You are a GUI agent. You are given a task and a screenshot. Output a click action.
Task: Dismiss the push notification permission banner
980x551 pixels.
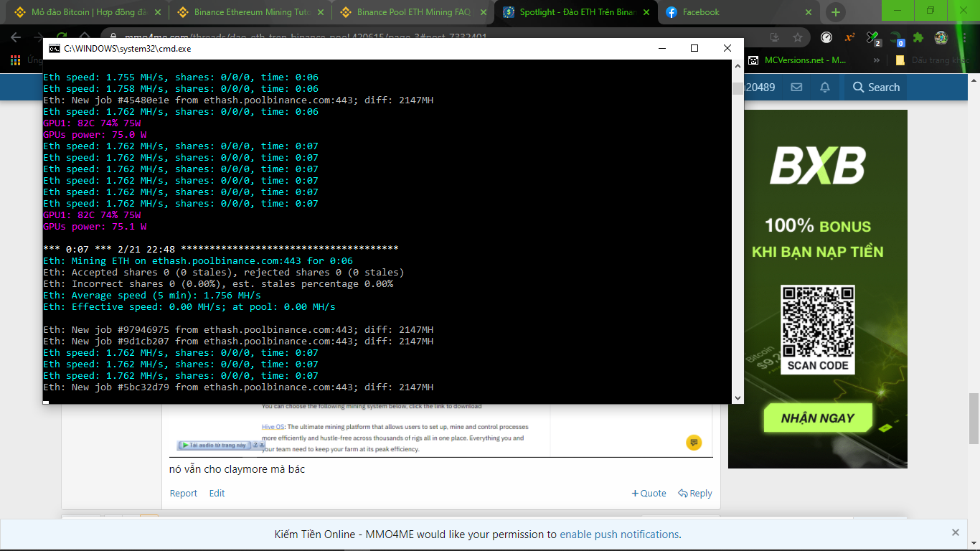click(955, 532)
